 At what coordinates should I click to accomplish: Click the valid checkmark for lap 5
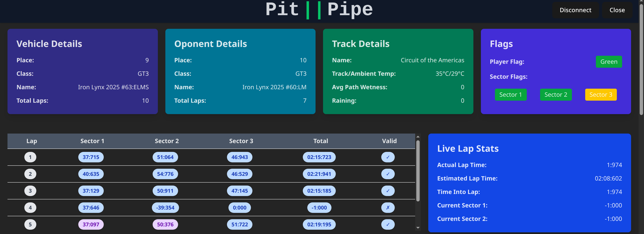388,224
